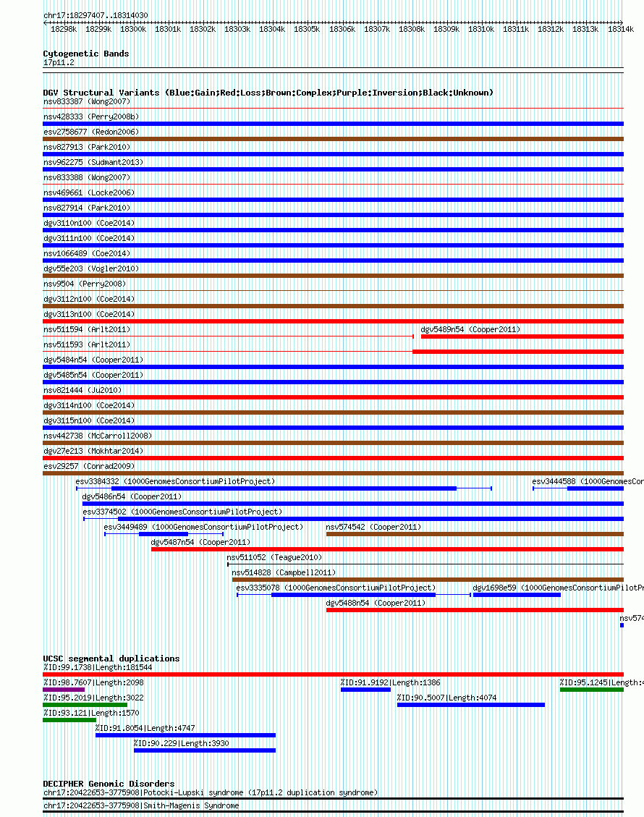
Task: Open variant nsv511594 (Arlt2011)
Action: pos(87,329)
